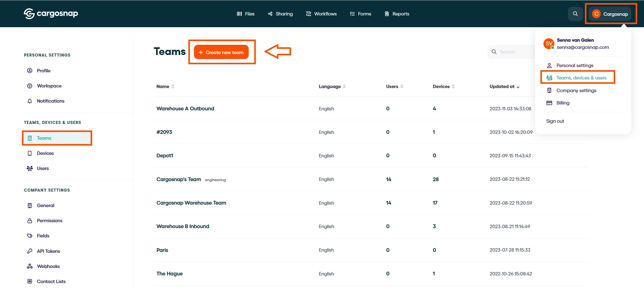Click the API Tokens key icon
The height and width of the screenshot is (289, 644).
30,251
